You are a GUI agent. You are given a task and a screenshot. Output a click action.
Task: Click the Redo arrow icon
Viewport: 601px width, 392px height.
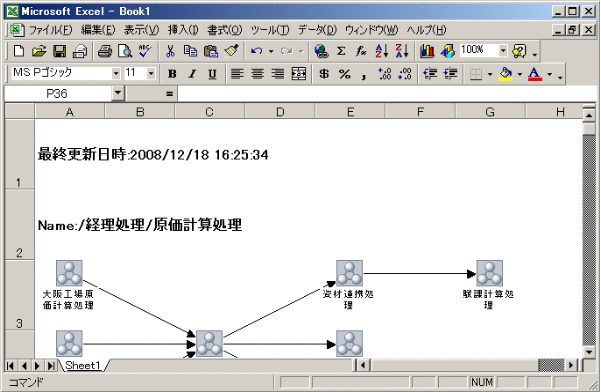pos(286,51)
